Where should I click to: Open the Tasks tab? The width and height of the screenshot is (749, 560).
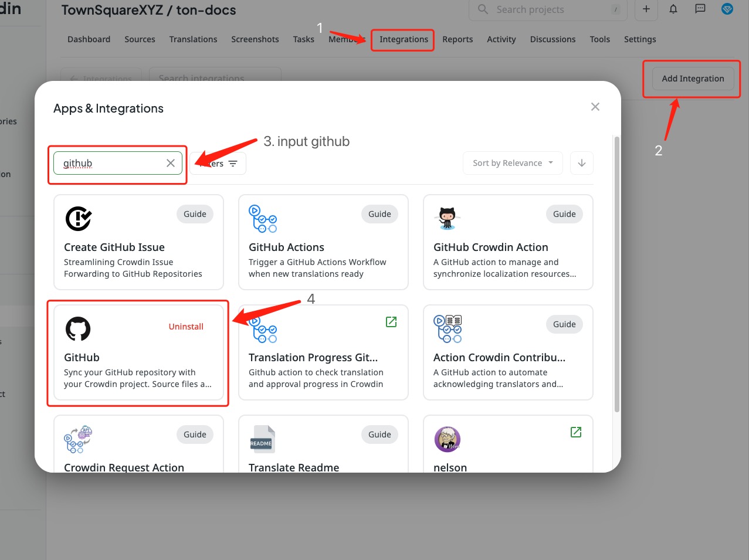click(304, 39)
